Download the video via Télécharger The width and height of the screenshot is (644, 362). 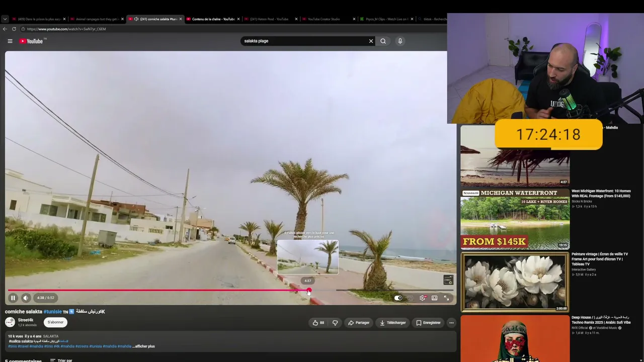coord(392,323)
